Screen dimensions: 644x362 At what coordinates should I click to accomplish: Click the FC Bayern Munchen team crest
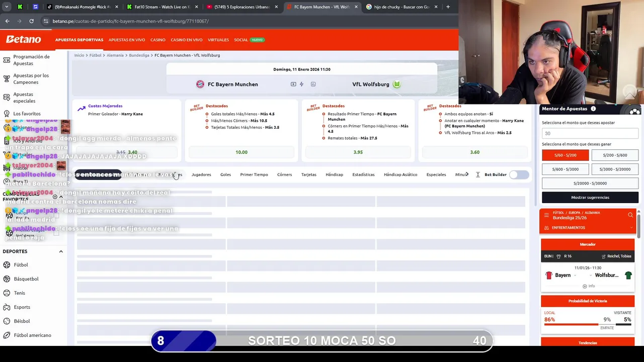click(200, 84)
